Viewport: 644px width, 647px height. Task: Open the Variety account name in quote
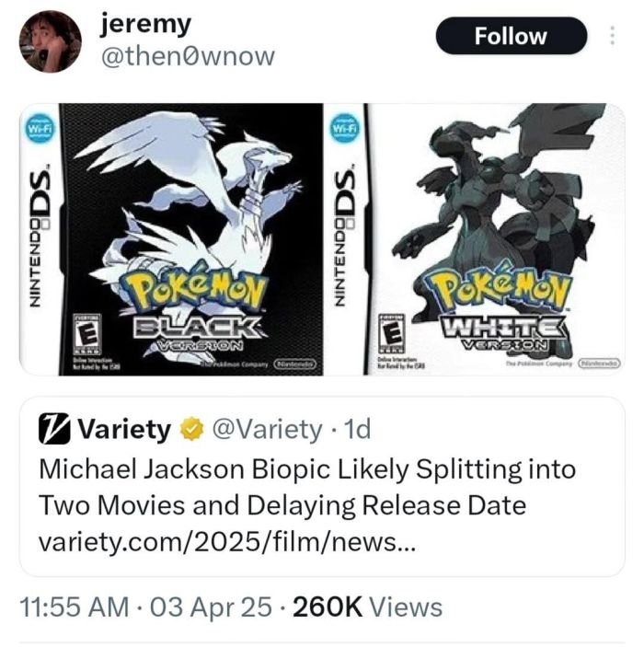(x=124, y=428)
